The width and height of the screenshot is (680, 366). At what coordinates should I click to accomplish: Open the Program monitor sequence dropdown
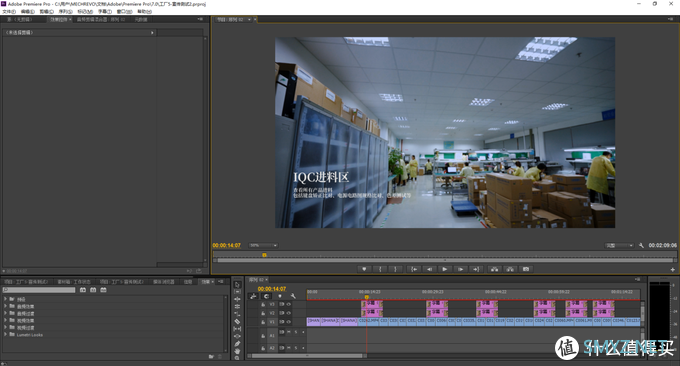(249, 20)
